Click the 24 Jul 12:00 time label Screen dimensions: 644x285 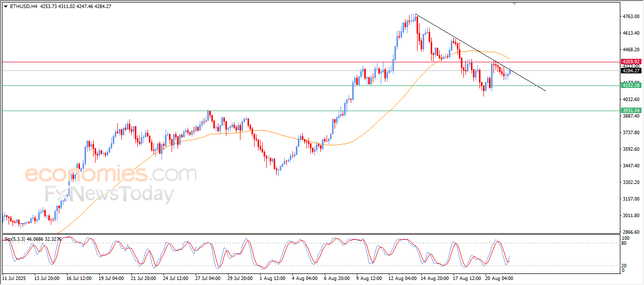coord(175,278)
